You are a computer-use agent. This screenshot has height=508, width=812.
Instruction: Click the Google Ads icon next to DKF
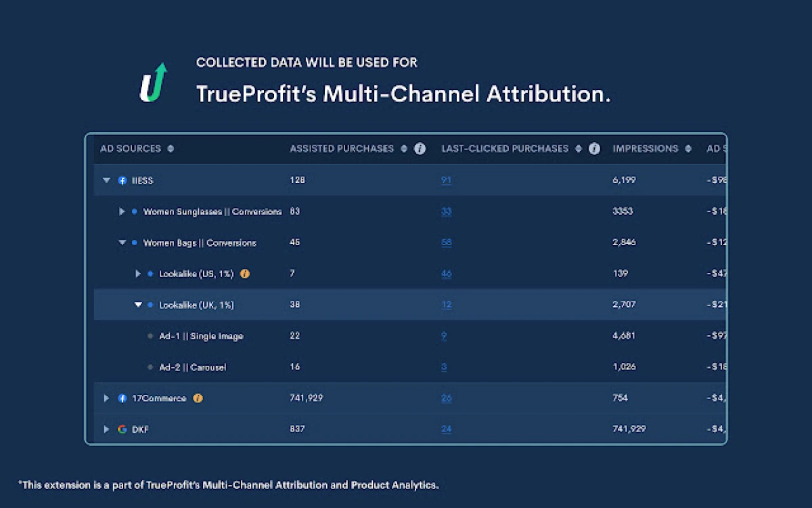(x=122, y=429)
